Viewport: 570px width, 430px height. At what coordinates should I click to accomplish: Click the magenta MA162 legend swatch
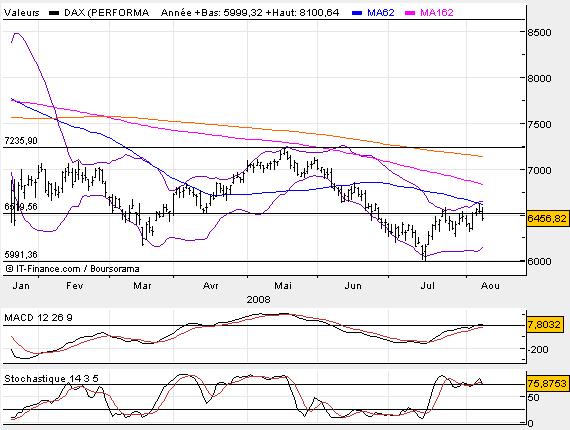pos(410,13)
